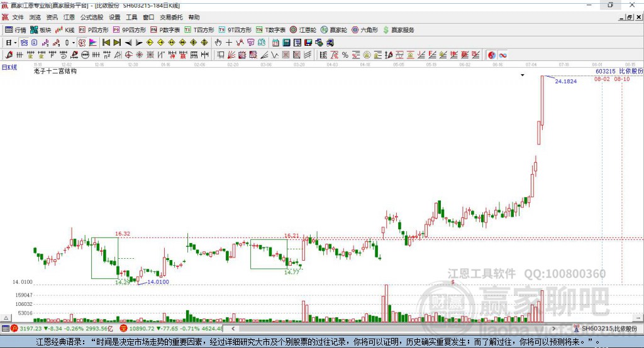Click 603215 比依股份 stock label
The height and width of the screenshot is (348, 644).
click(x=619, y=71)
